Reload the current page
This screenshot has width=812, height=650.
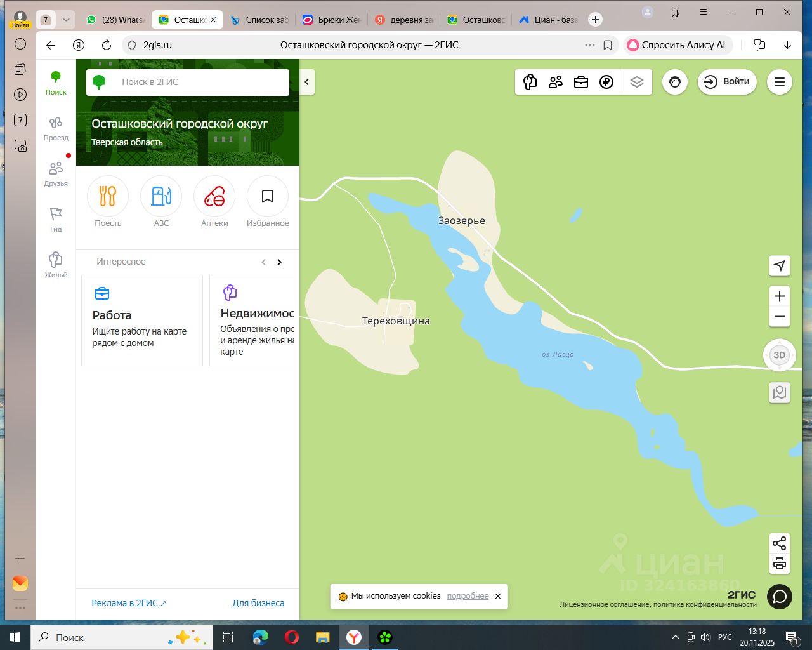tap(107, 45)
